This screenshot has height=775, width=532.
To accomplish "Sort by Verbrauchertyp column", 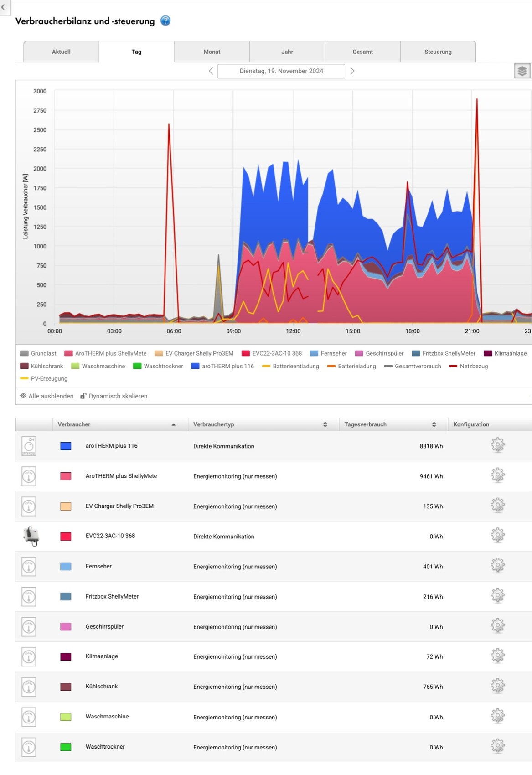I will coord(325,424).
